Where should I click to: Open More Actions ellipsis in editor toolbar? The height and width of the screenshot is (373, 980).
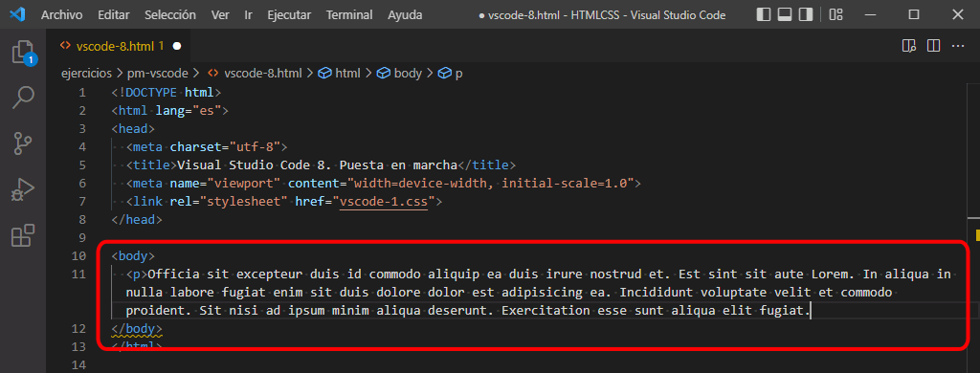(x=958, y=46)
